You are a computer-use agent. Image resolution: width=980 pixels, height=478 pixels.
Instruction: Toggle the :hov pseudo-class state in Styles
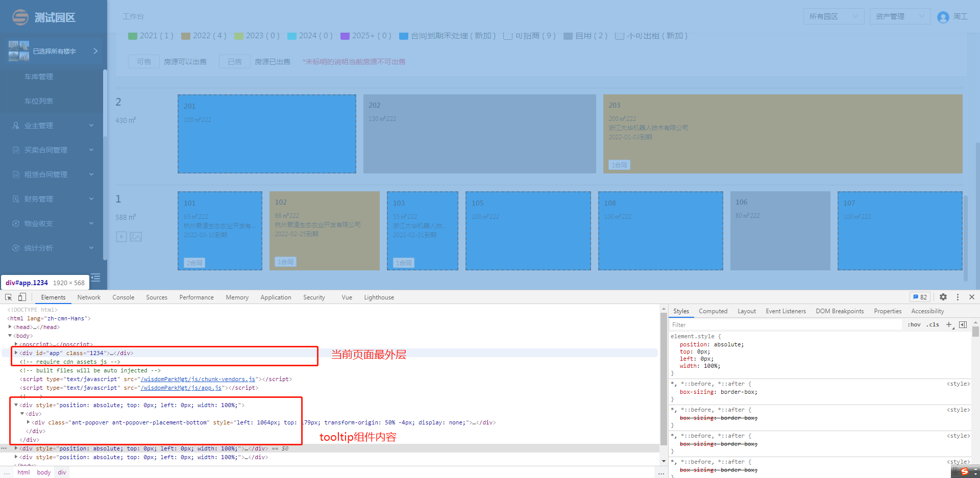pyautogui.click(x=914, y=324)
